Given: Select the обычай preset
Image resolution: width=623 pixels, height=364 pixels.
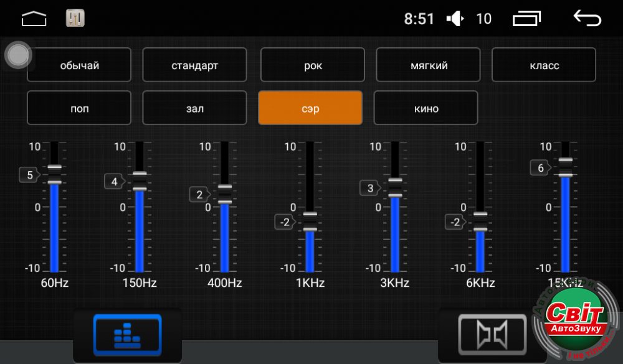Looking at the screenshot, I should tap(79, 65).
